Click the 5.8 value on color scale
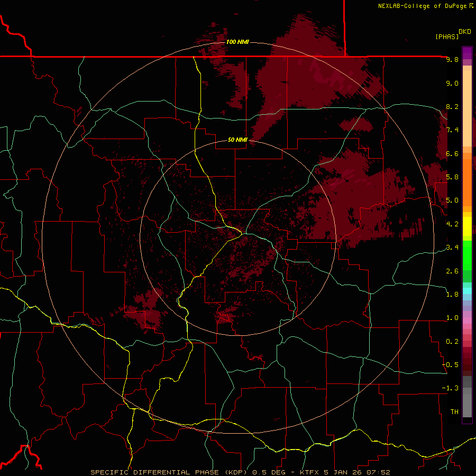This screenshot has height=476, width=476. pyautogui.click(x=452, y=177)
